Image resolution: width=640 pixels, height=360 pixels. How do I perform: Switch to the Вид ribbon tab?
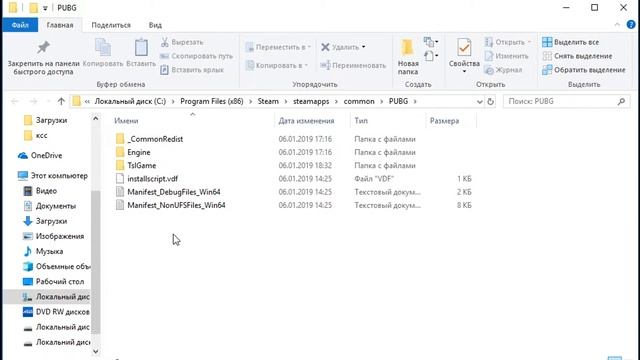(x=155, y=25)
